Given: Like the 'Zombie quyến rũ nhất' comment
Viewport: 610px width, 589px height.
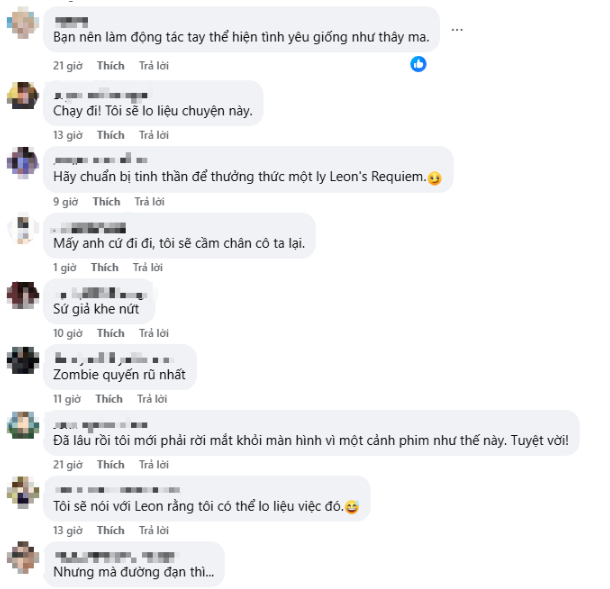Looking at the screenshot, I should 109,399.
